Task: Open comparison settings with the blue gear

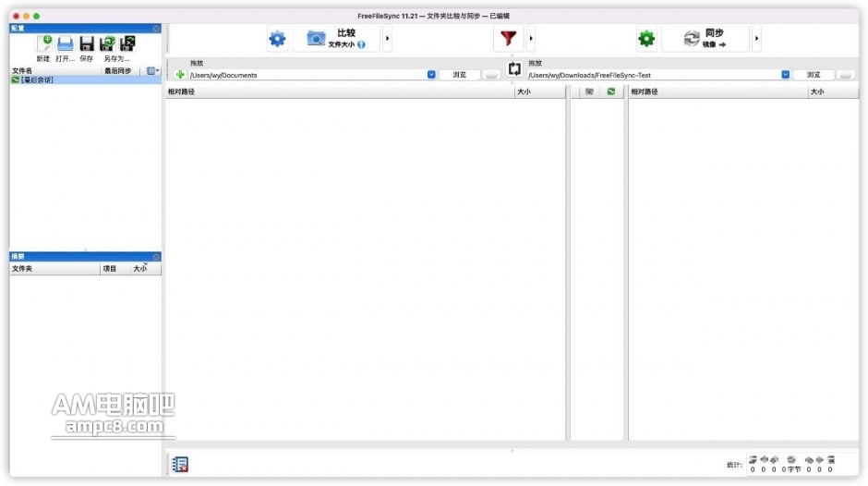Action: coord(277,39)
